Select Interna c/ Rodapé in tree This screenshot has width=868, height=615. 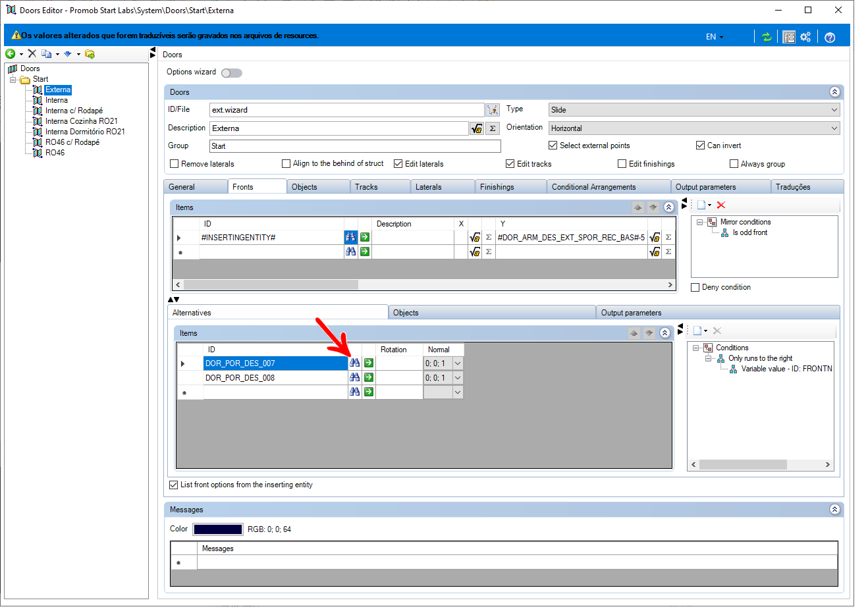(x=74, y=111)
